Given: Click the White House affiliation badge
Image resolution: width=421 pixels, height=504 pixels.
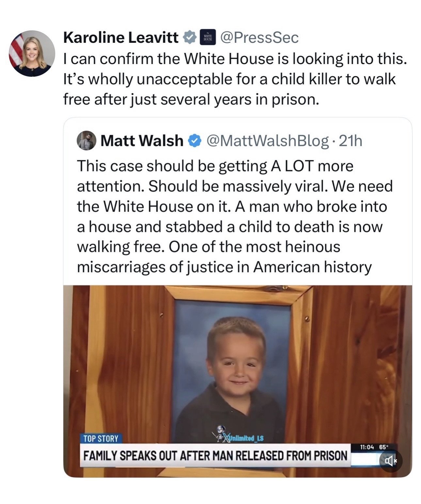Looking at the screenshot, I should [208, 38].
